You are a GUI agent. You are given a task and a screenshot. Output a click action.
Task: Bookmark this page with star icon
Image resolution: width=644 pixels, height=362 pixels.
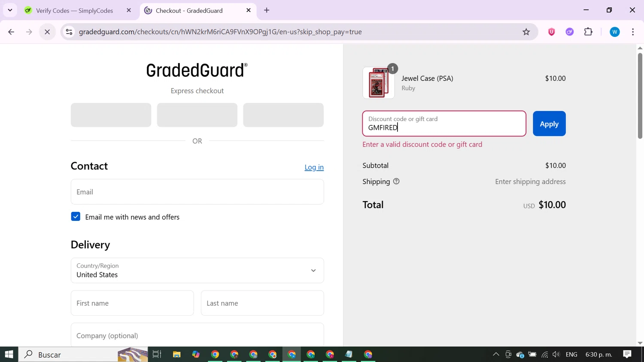[x=526, y=32]
